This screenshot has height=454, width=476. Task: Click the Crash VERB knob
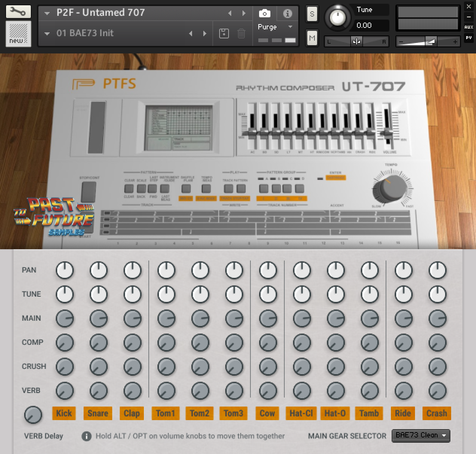pyautogui.click(x=438, y=391)
